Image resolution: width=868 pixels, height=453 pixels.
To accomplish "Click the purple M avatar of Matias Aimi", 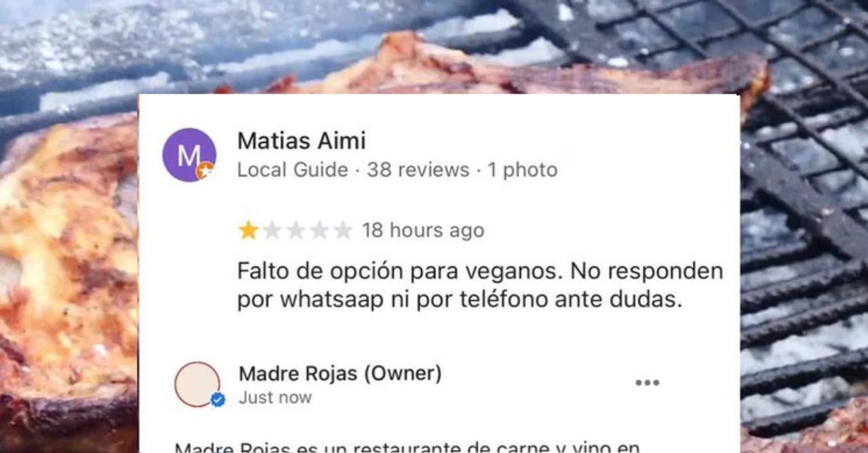I will click(189, 155).
